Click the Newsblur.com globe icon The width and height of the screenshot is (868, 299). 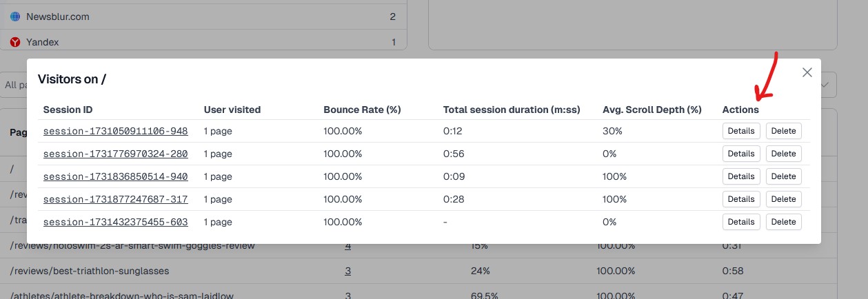point(15,17)
